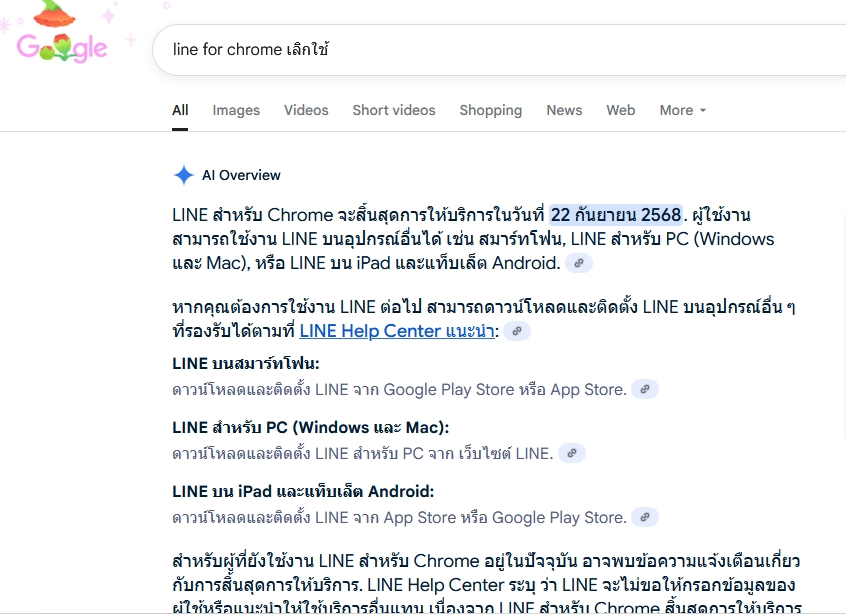Screen dimensions: 846x614
Task: Click the AI Overview sparkle icon
Action: 183,175
